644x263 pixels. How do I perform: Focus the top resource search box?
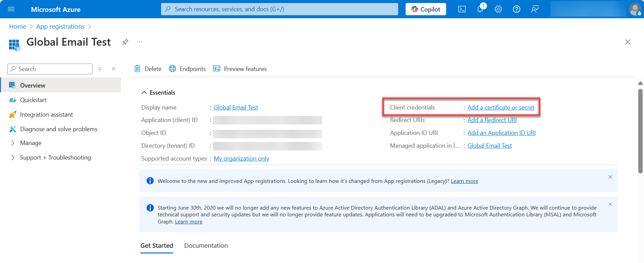click(x=279, y=9)
